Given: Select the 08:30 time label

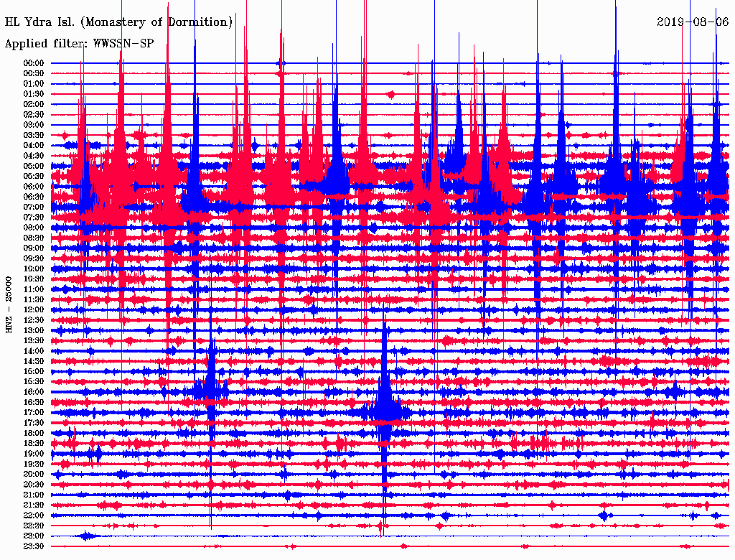Looking at the screenshot, I should (x=34, y=238).
